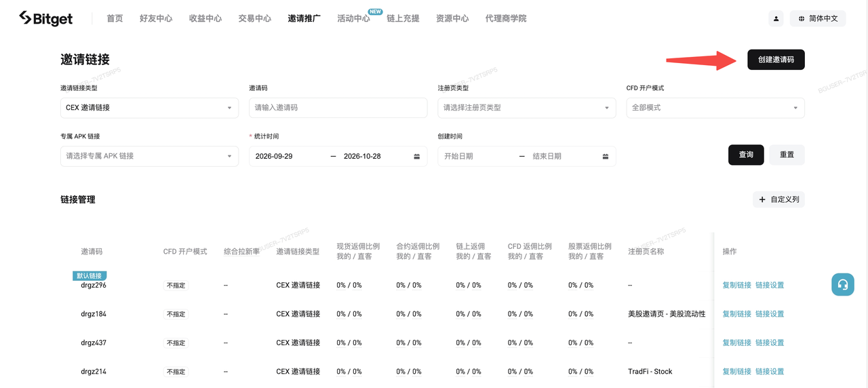Open the CFD 开户模式 dropdown
This screenshot has width=868, height=388.
[715, 108]
